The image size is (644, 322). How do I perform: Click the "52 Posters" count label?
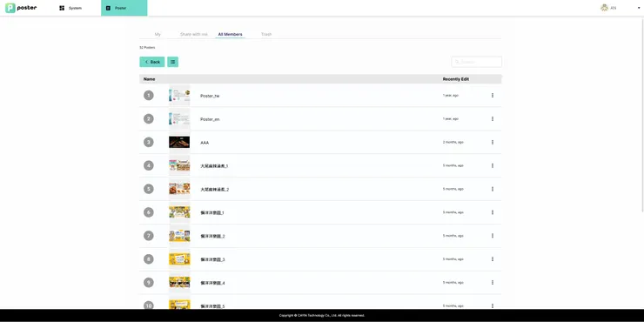(x=147, y=48)
